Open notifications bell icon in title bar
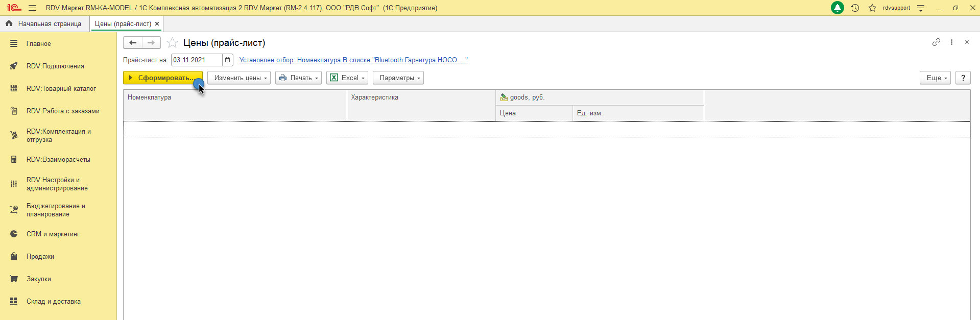This screenshot has height=320, width=980. [x=838, y=8]
